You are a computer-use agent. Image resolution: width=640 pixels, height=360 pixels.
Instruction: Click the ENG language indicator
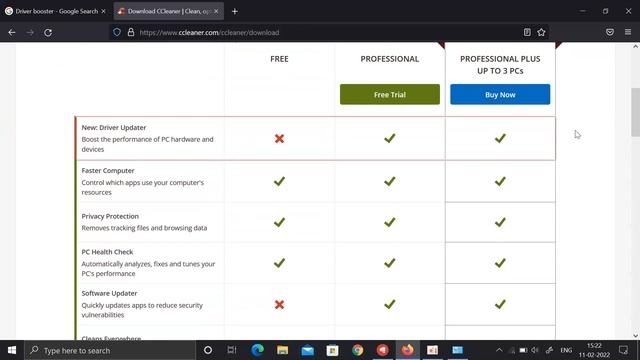pyautogui.click(x=566, y=350)
